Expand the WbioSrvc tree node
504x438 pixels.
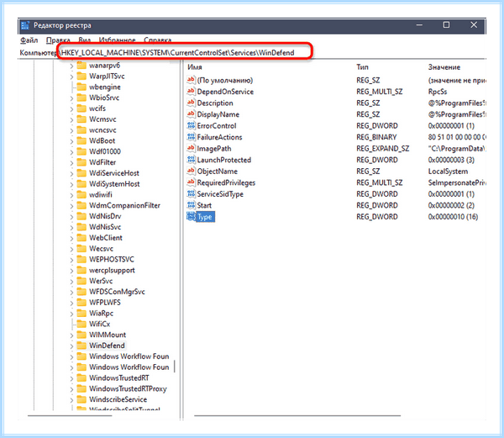[x=71, y=98]
